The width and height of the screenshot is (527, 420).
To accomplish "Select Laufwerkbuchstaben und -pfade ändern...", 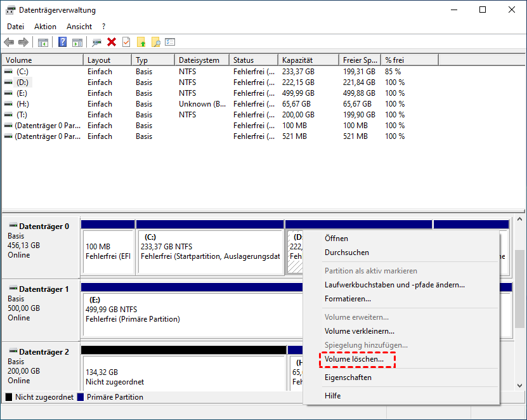I will [x=401, y=285].
